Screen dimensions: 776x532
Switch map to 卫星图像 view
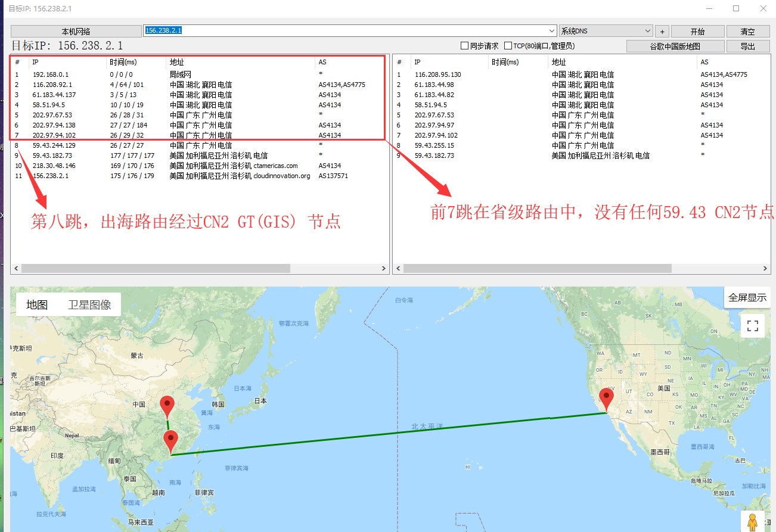pyautogui.click(x=89, y=304)
